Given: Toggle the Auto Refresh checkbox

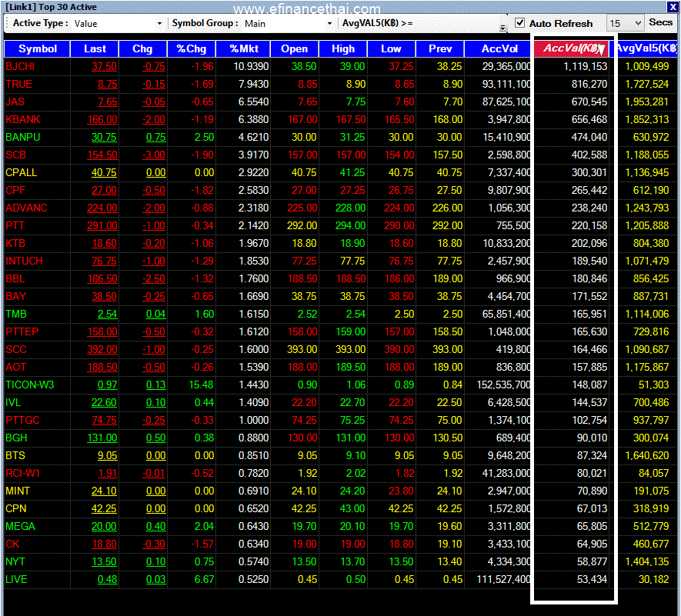Looking at the screenshot, I should [519, 23].
